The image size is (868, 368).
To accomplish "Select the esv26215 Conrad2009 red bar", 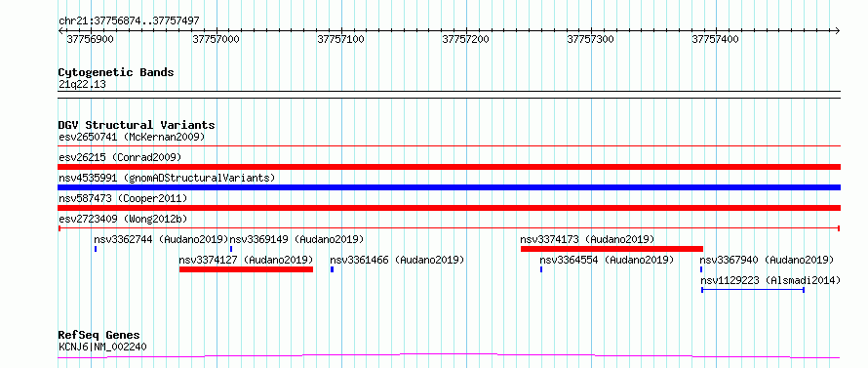I will [449, 167].
